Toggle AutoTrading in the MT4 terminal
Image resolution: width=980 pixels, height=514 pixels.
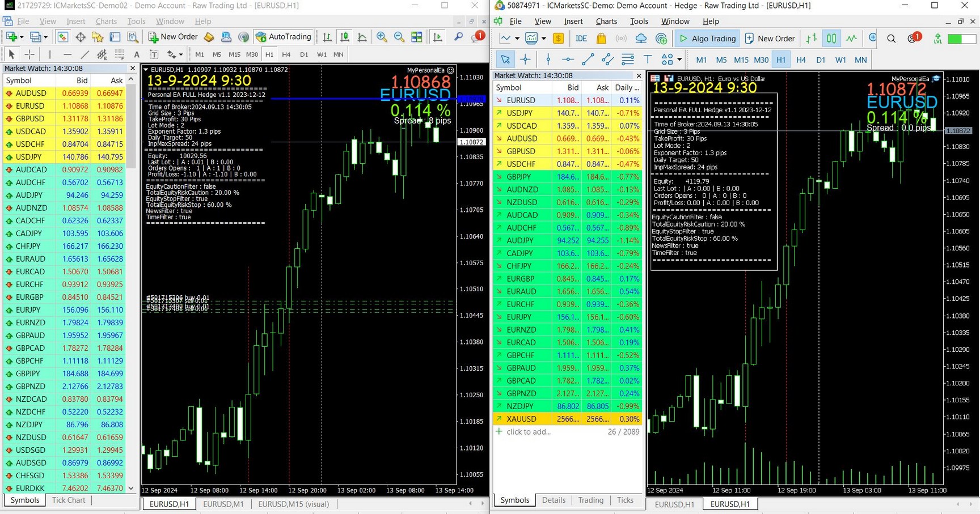pyautogui.click(x=284, y=37)
